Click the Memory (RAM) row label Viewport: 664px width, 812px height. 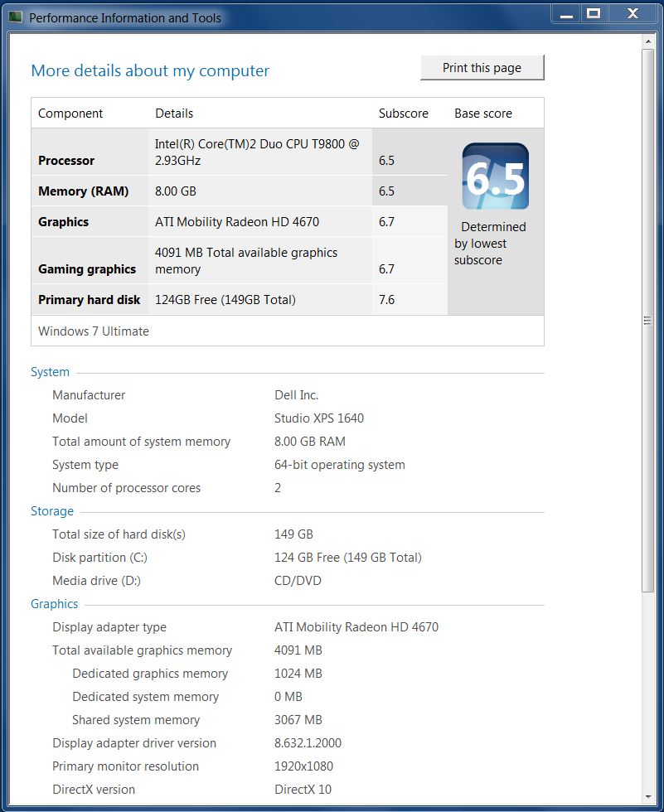pyautogui.click(x=84, y=191)
